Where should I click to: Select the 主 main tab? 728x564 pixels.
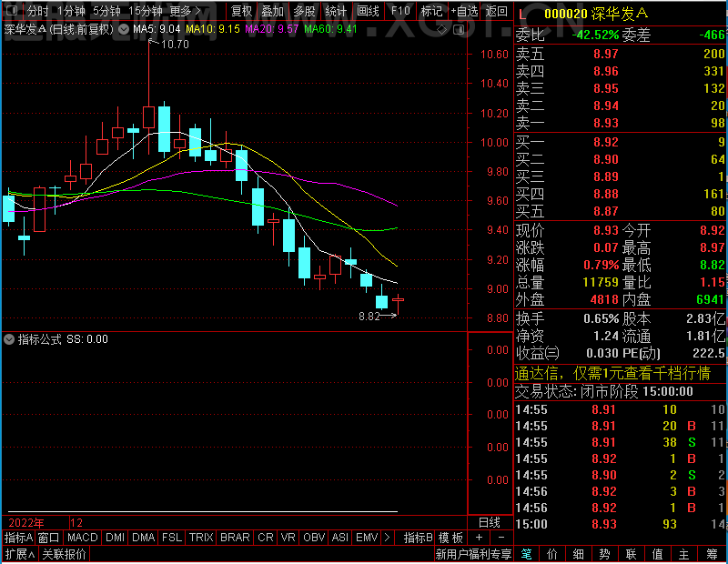point(684,554)
